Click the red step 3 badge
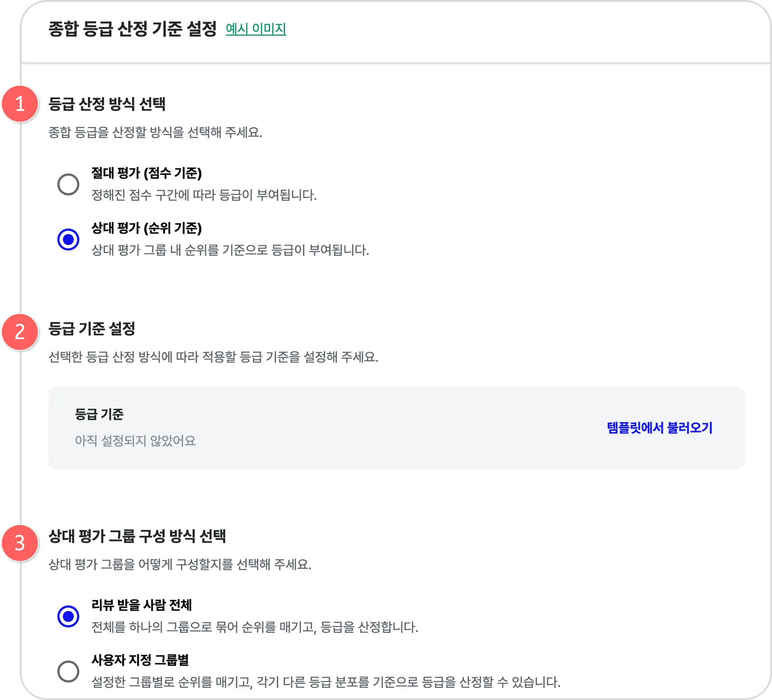Viewport: 772px width, 700px height. (x=20, y=543)
